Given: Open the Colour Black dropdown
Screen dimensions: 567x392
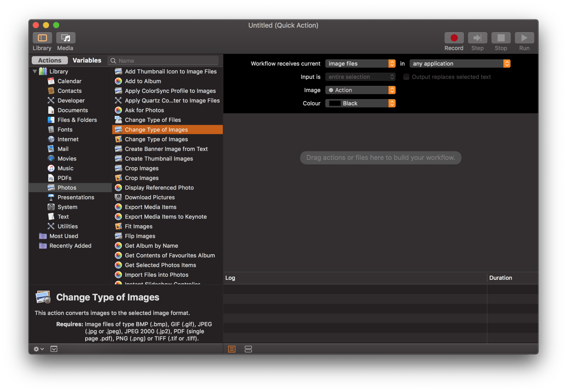Looking at the screenshot, I should (x=360, y=103).
